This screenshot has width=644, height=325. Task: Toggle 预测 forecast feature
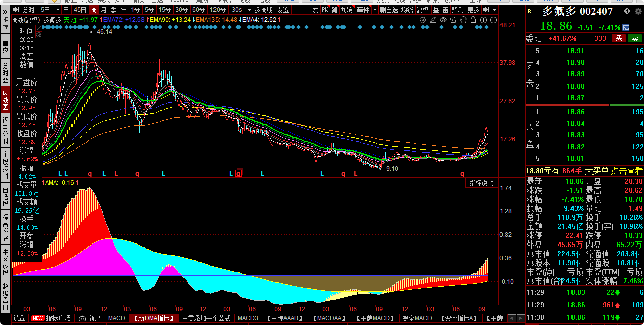(x=457, y=10)
